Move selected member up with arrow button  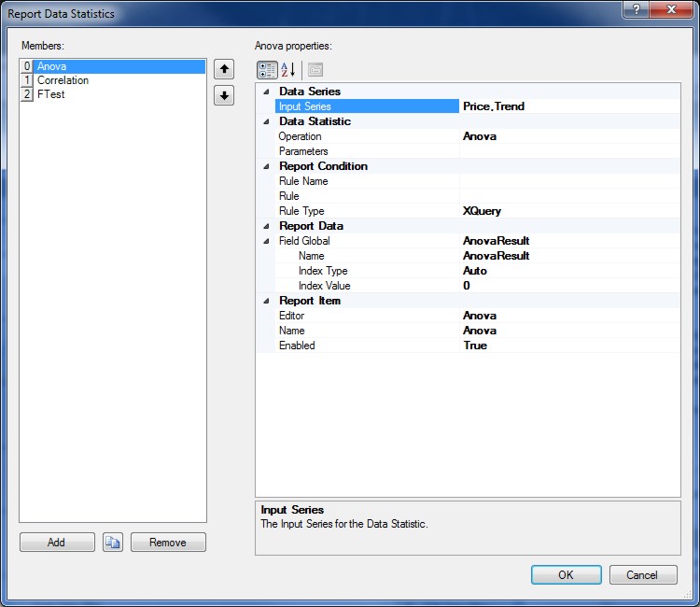pos(224,69)
